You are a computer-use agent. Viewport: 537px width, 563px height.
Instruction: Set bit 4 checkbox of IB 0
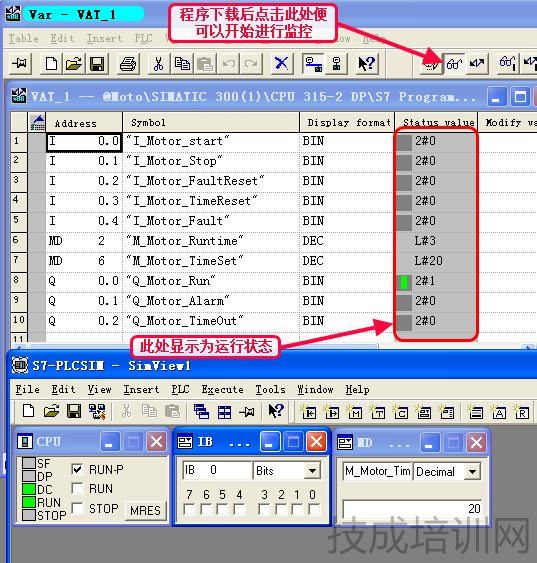[239, 509]
